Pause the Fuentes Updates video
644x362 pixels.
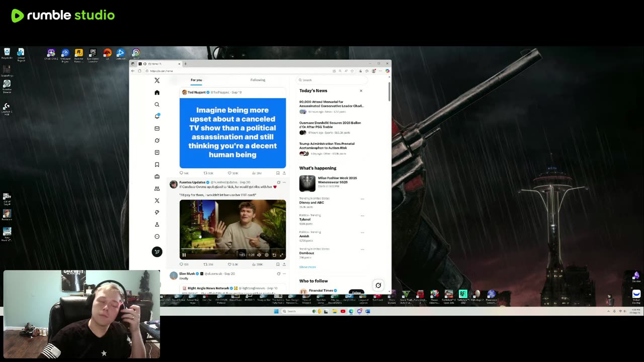[184, 255]
